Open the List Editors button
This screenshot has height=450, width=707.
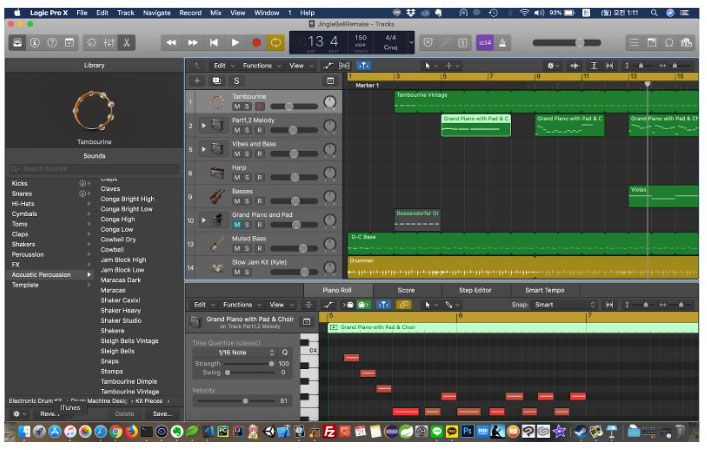(634, 43)
